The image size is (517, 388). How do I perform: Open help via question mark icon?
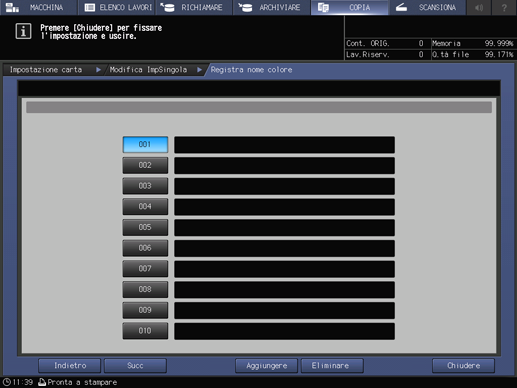[504, 7]
